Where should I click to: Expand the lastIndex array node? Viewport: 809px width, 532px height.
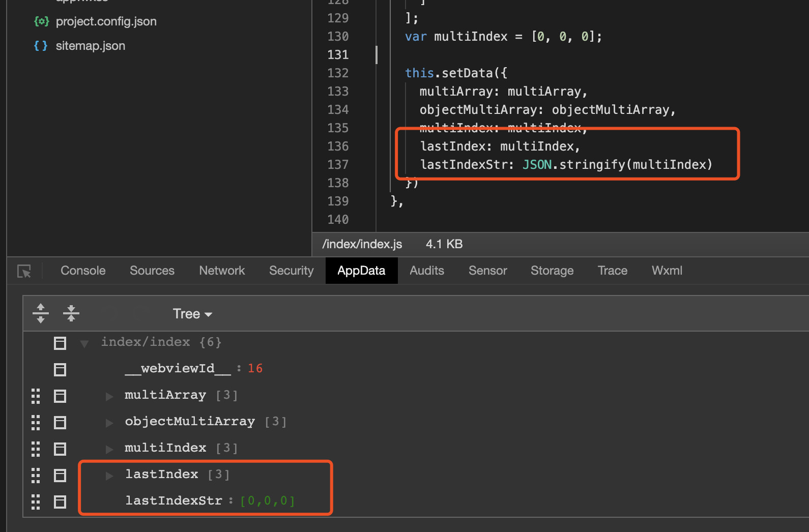[109, 476]
